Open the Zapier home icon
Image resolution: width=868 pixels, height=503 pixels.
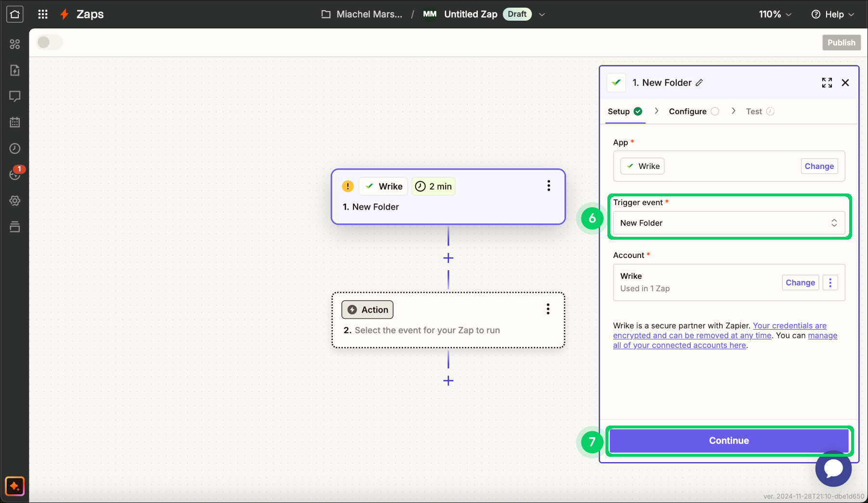pyautogui.click(x=15, y=14)
